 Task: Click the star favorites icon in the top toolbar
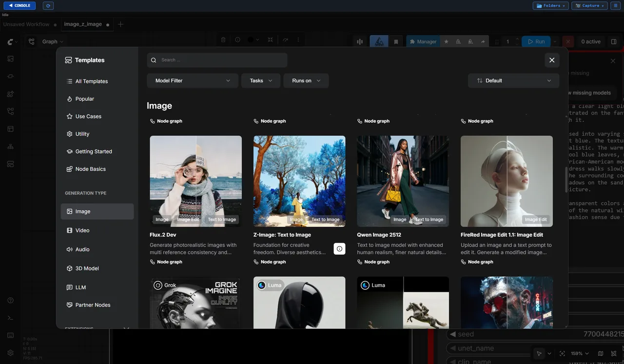[446, 42]
